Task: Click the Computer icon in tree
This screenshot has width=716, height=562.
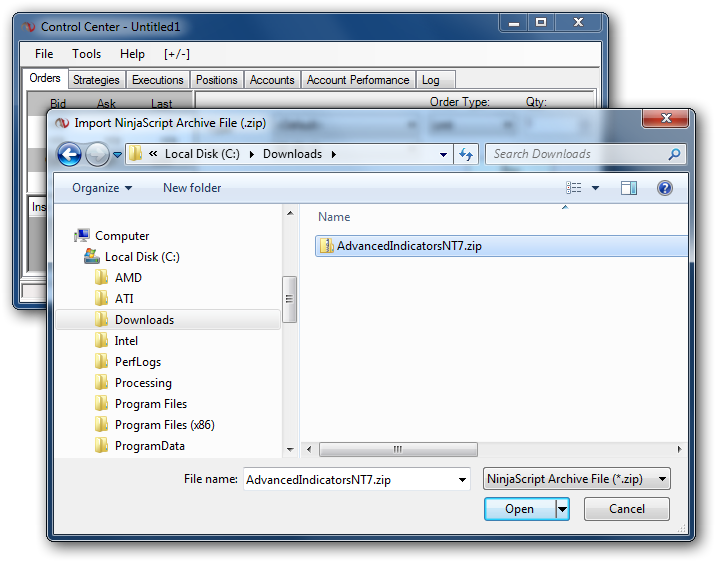Action: click(x=82, y=235)
